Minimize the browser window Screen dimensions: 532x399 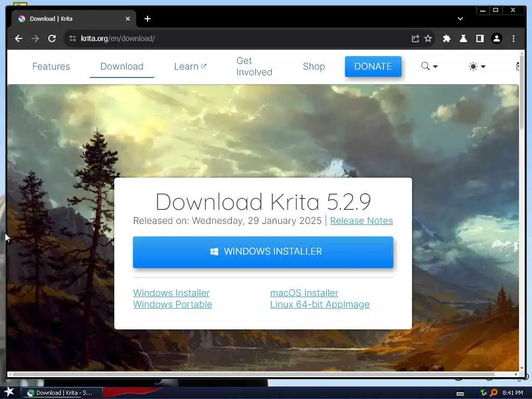pos(483,10)
